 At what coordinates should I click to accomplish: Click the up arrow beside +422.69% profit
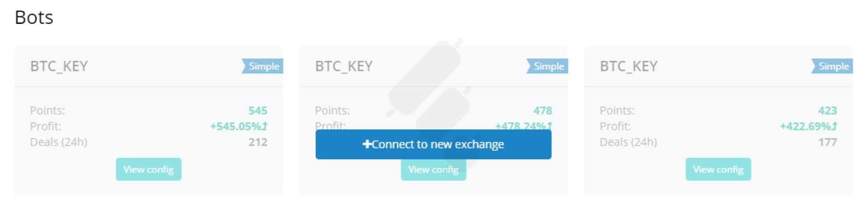[835, 126]
